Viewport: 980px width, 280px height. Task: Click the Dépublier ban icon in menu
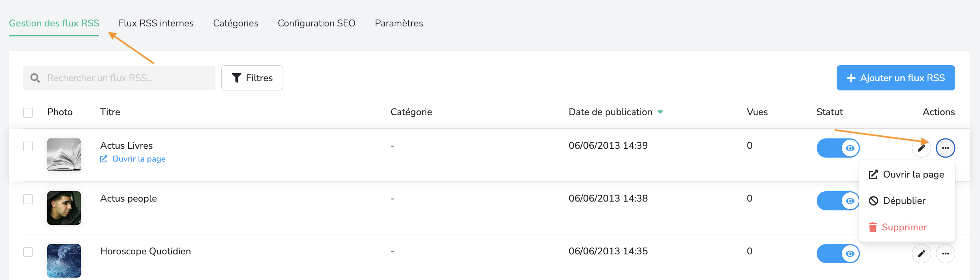(x=873, y=201)
